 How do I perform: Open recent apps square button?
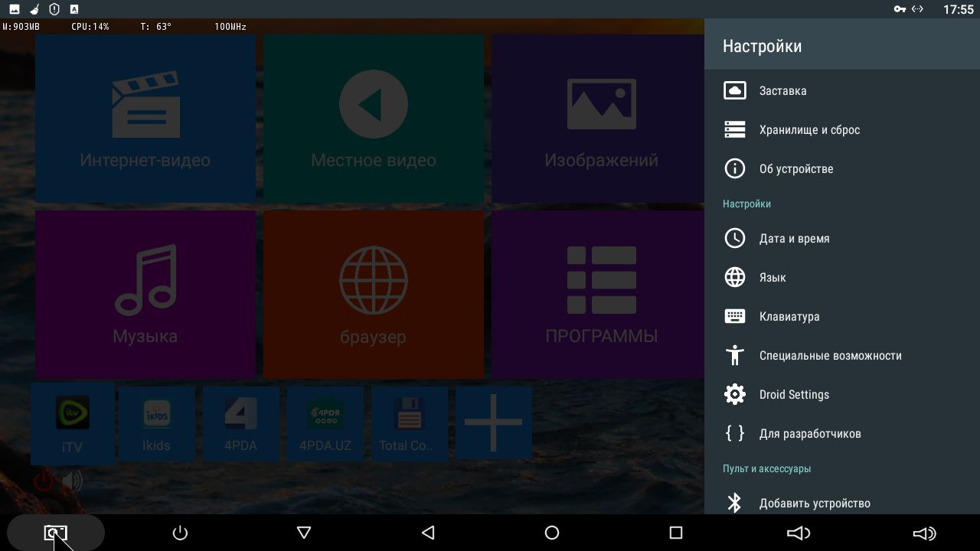pyautogui.click(x=676, y=533)
